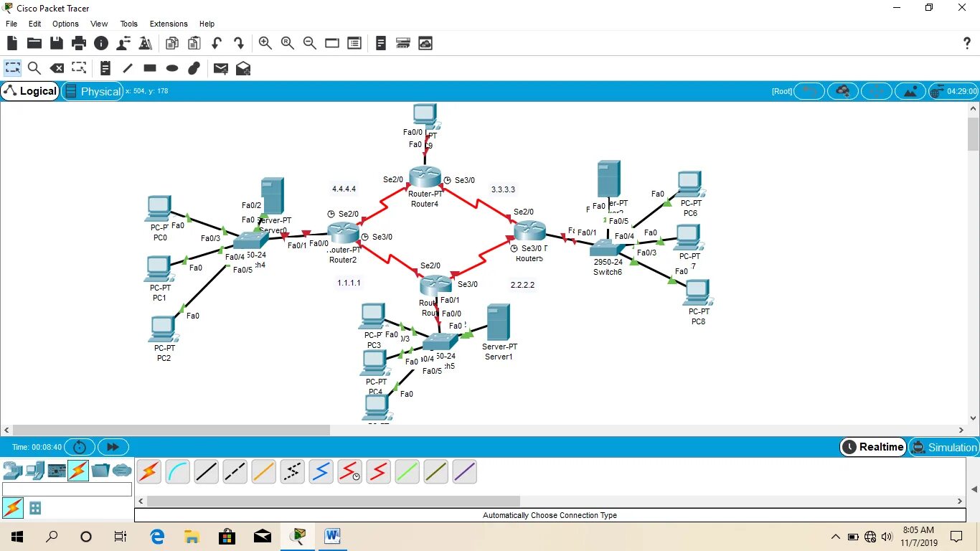Choose automatic connection type lightning
The image size is (980, 551).
coord(149,471)
